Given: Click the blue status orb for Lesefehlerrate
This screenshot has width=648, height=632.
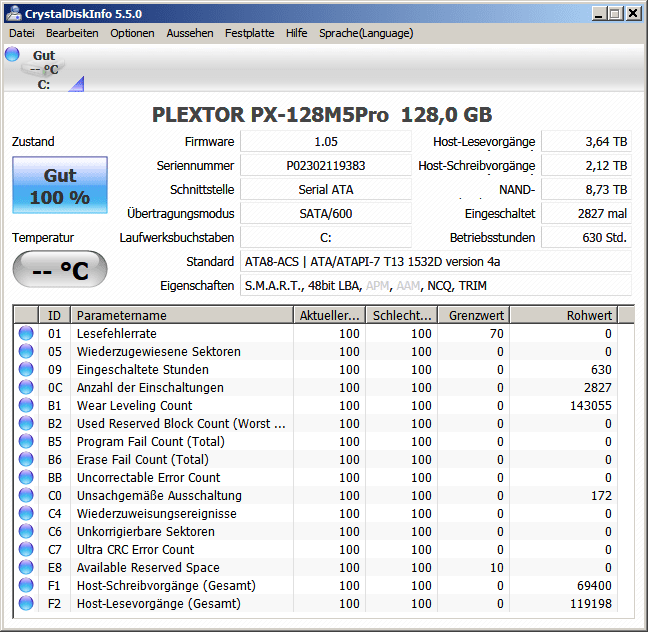Looking at the screenshot, I should (x=26, y=333).
